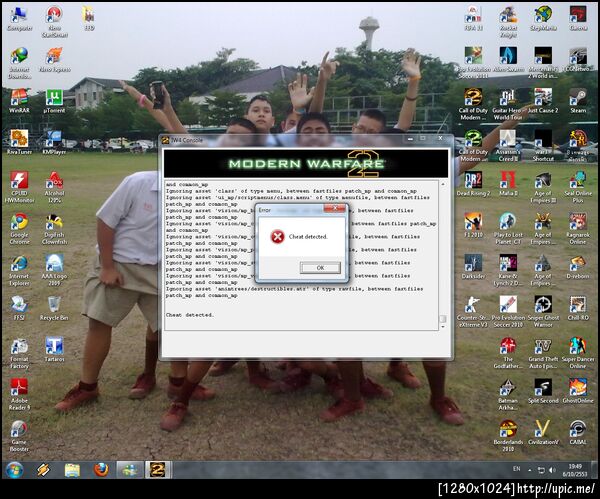Select the Guitar Hero World Tour shortcut
The width and height of the screenshot is (600, 499).
[x=508, y=104]
